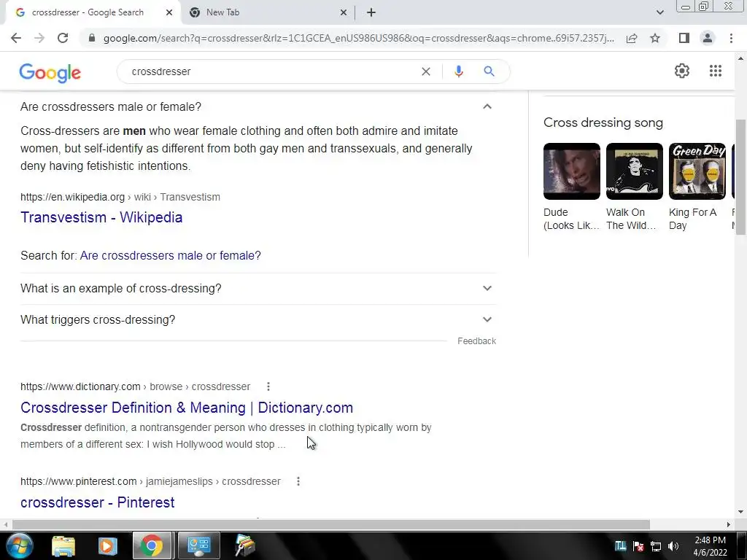Share this page via share icon
The width and height of the screenshot is (747, 560).
coord(632,38)
